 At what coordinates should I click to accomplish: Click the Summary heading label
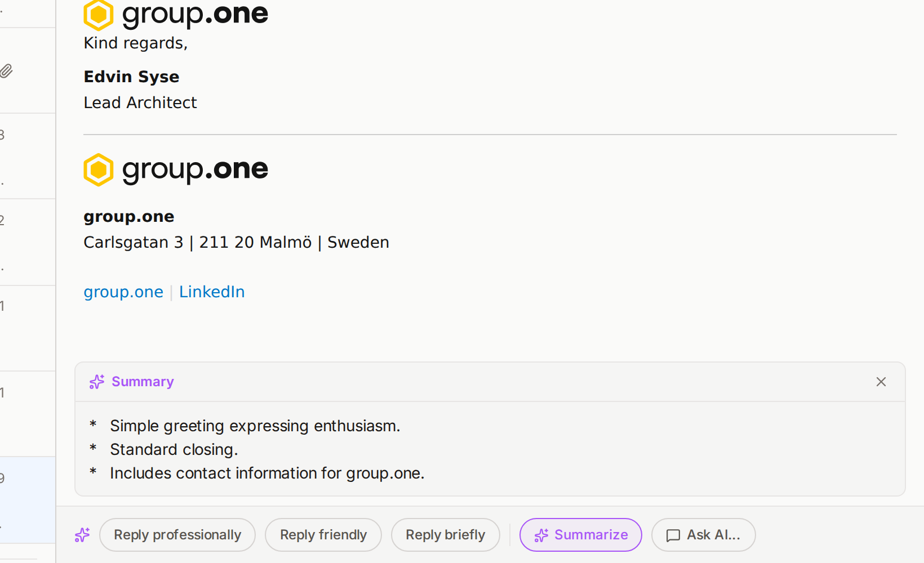coord(143,382)
